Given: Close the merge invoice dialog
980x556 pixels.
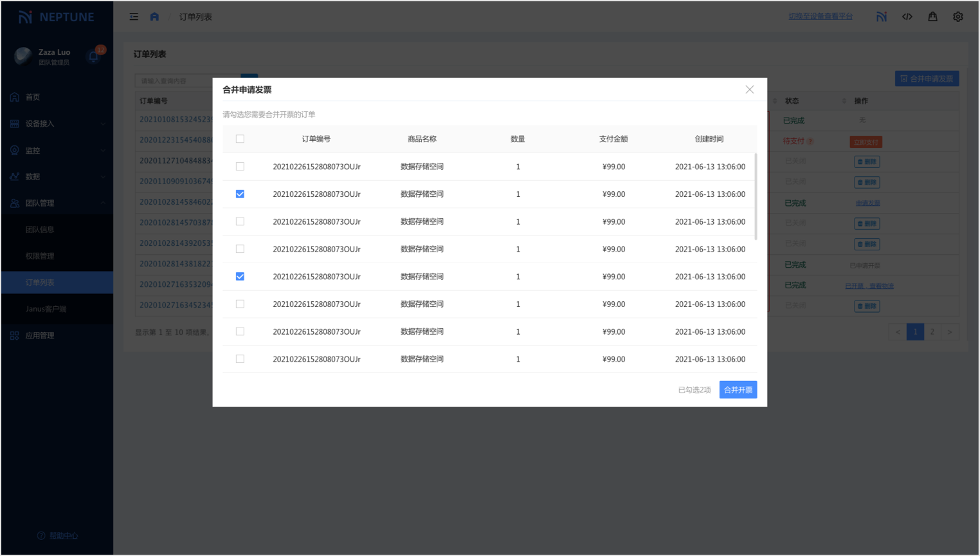Looking at the screenshot, I should pyautogui.click(x=749, y=89).
